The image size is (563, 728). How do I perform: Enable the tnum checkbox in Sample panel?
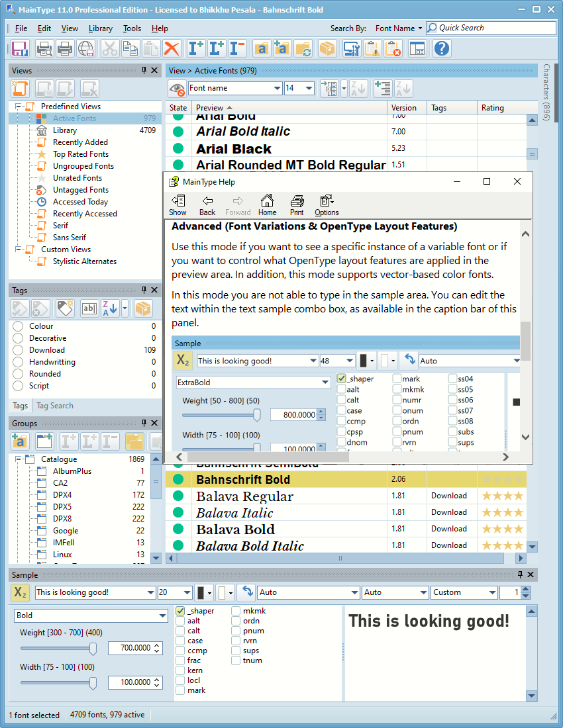(x=236, y=660)
